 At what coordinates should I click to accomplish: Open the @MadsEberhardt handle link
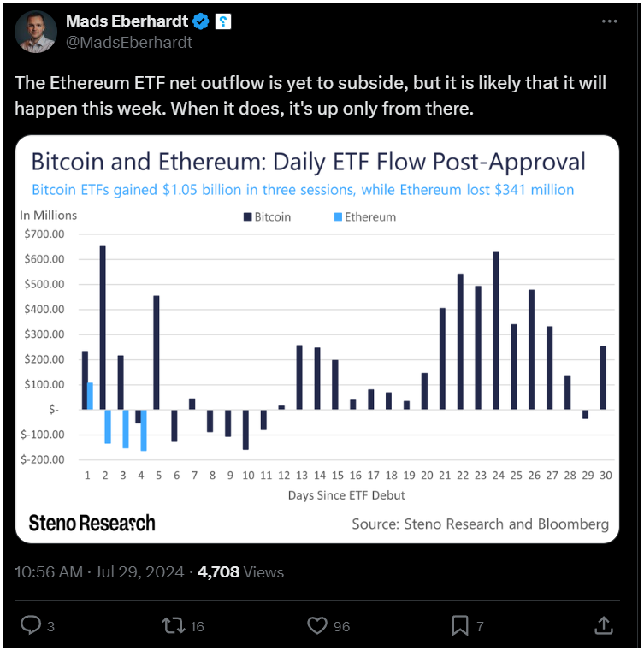(x=129, y=43)
